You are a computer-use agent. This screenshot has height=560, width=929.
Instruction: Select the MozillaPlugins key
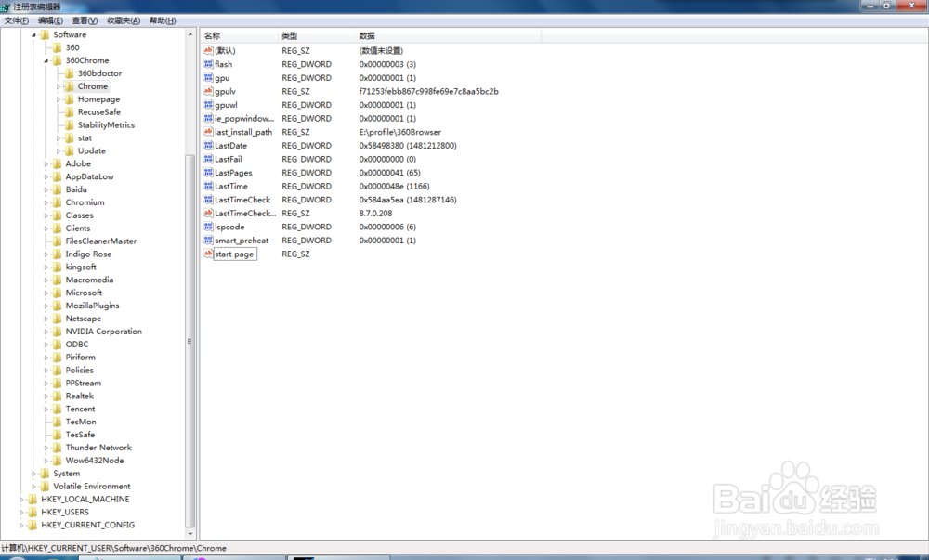click(x=92, y=306)
